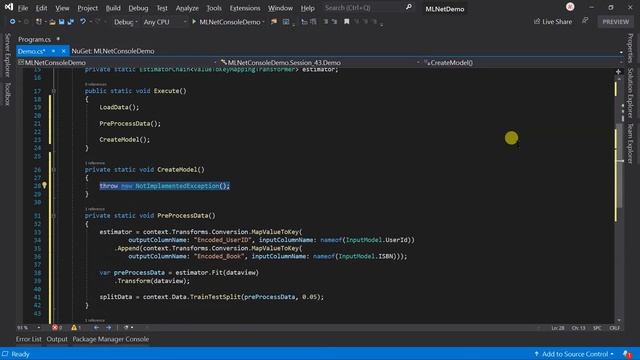Click the New Project toolbar icon
This screenshot has height=360, width=640.
tap(39, 22)
